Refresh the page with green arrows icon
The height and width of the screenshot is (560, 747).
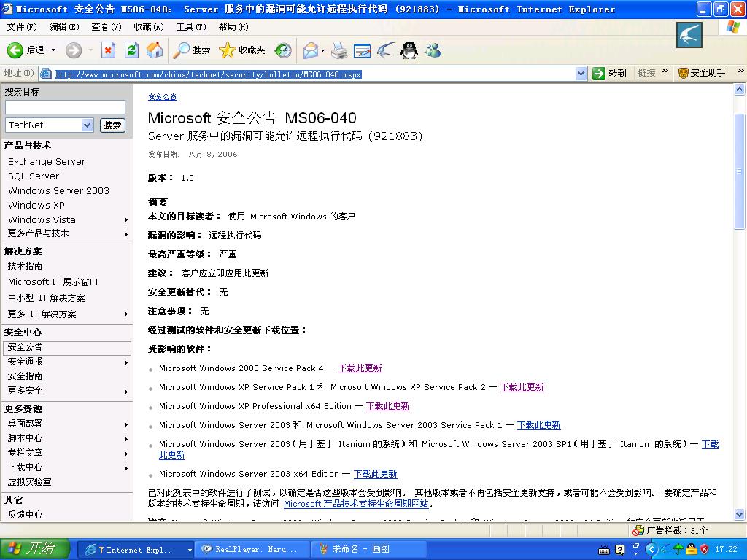coord(131,50)
